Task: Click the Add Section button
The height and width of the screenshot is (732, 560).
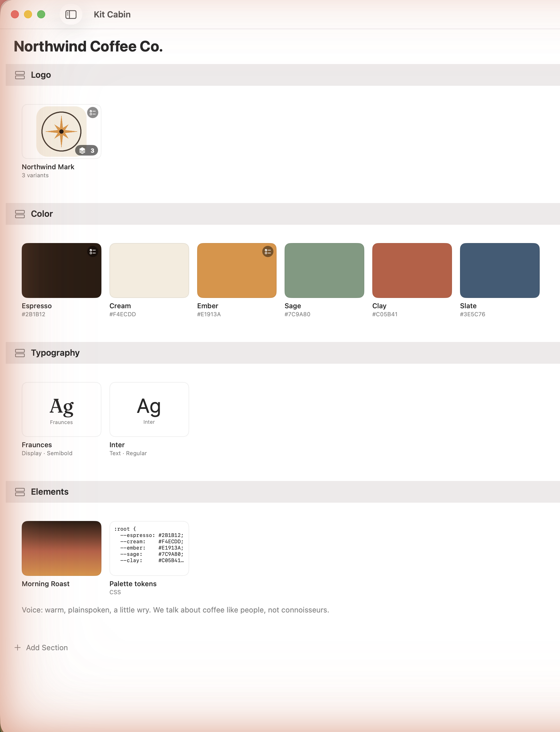Action: pos(41,647)
